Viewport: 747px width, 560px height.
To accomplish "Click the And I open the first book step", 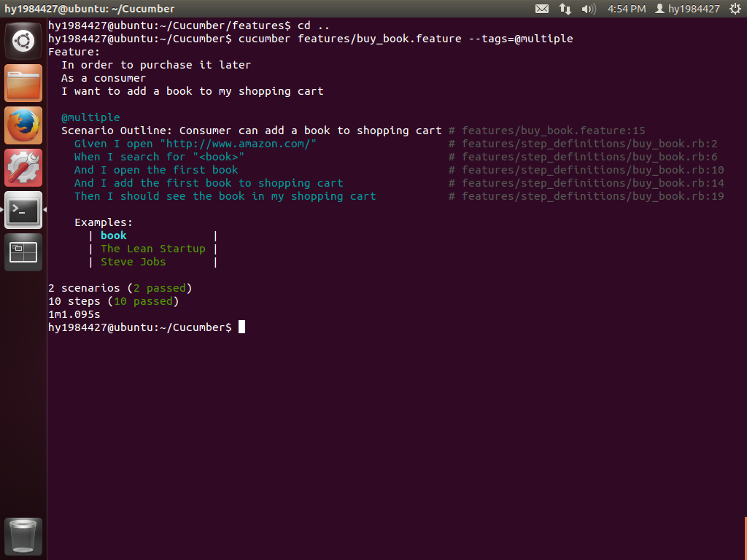I will tap(156, 170).
